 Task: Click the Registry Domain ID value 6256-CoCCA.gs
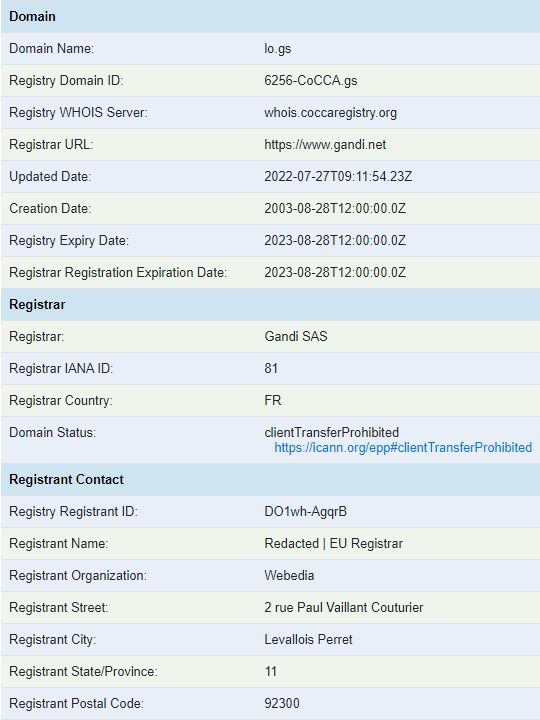(310, 80)
